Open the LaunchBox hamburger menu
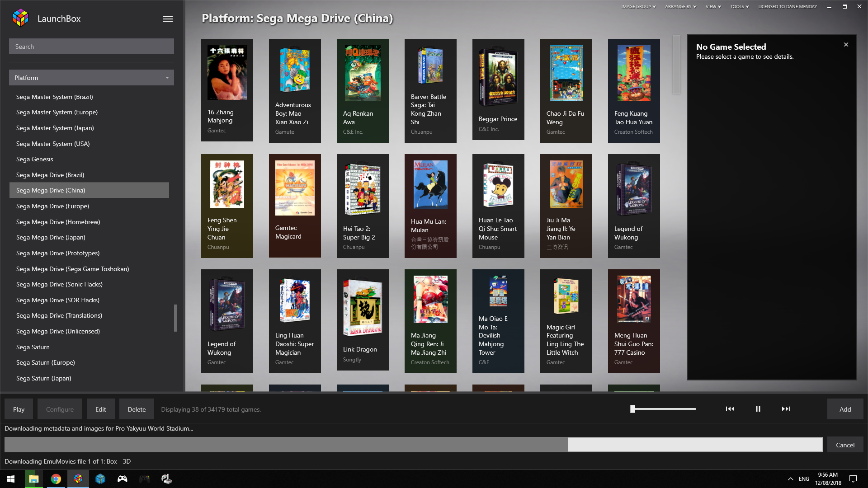 point(168,19)
